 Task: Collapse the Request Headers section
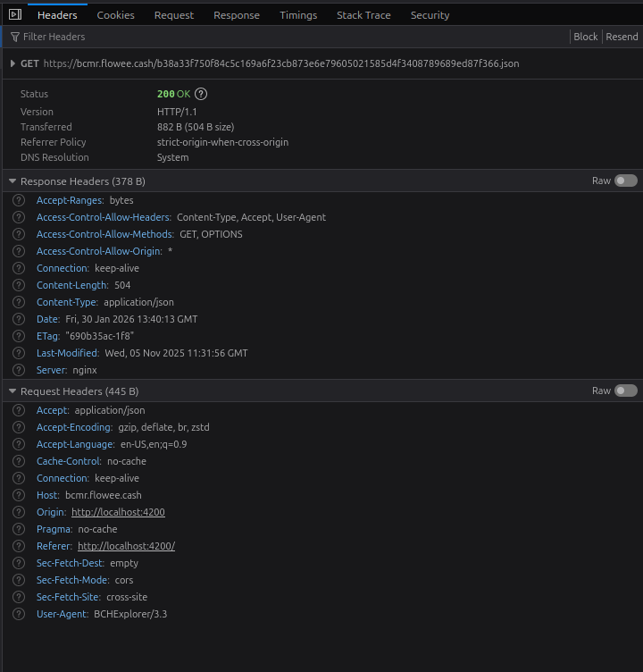coord(13,391)
